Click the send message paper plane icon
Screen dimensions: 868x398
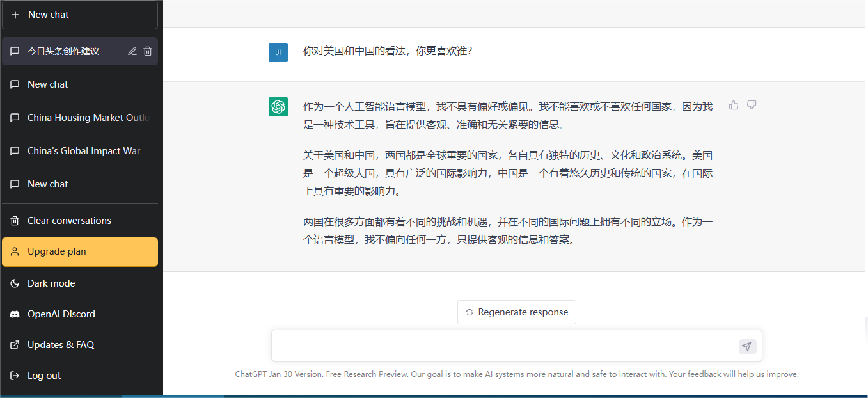pyautogui.click(x=747, y=346)
